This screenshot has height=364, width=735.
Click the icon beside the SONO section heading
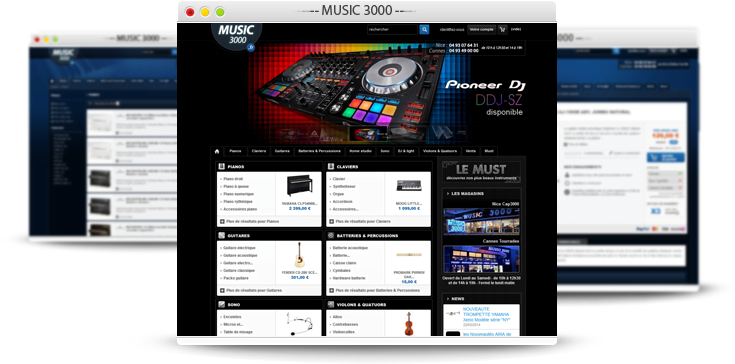pyautogui.click(x=221, y=304)
